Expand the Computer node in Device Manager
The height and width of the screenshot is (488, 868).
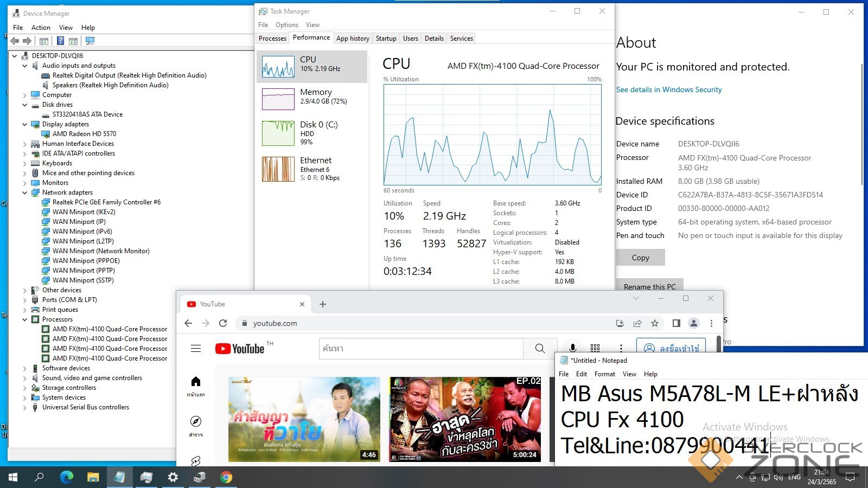point(24,95)
